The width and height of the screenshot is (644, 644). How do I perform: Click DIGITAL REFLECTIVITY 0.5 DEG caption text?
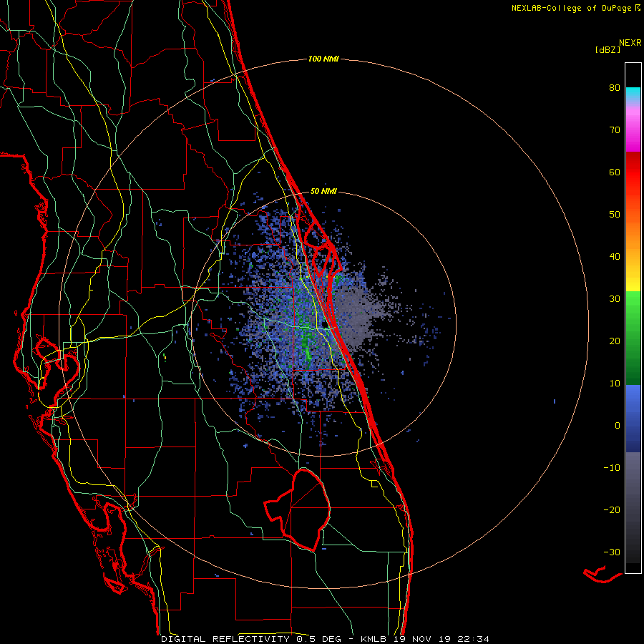coord(253,639)
